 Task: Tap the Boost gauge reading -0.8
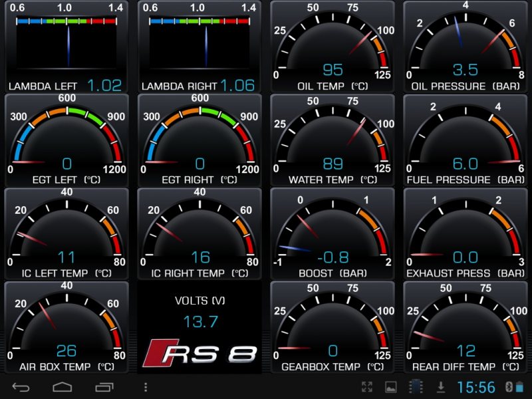pos(332,234)
